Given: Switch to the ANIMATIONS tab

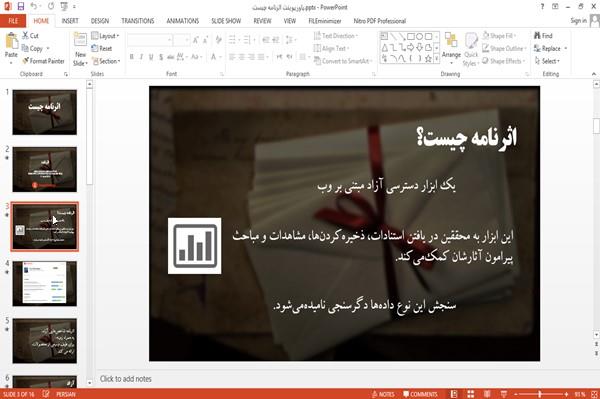Looking at the screenshot, I should (183, 21).
